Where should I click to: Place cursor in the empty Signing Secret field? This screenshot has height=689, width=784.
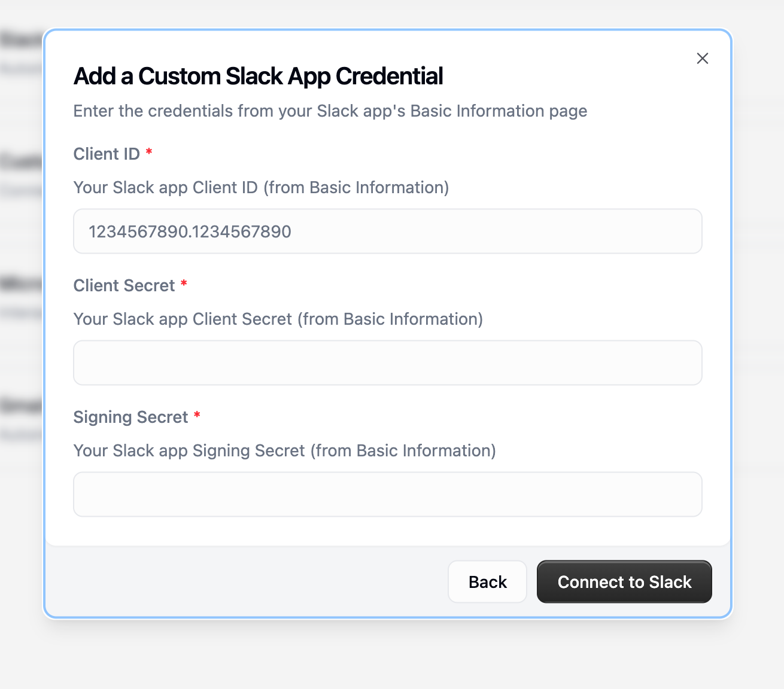388,494
